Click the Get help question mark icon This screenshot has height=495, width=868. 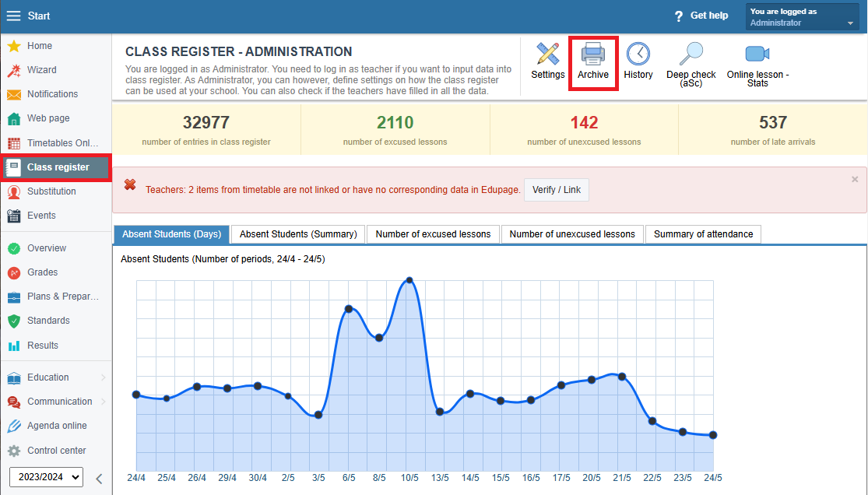(679, 16)
